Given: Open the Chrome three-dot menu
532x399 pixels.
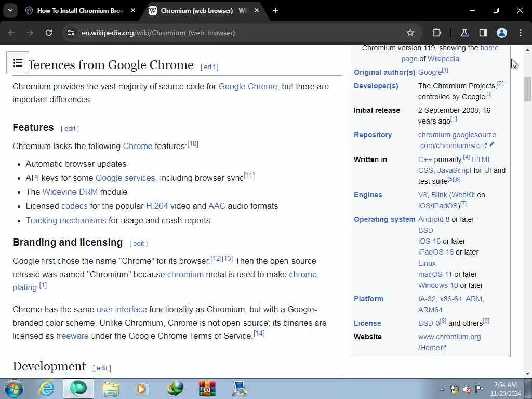Looking at the screenshot, I should point(521,33).
